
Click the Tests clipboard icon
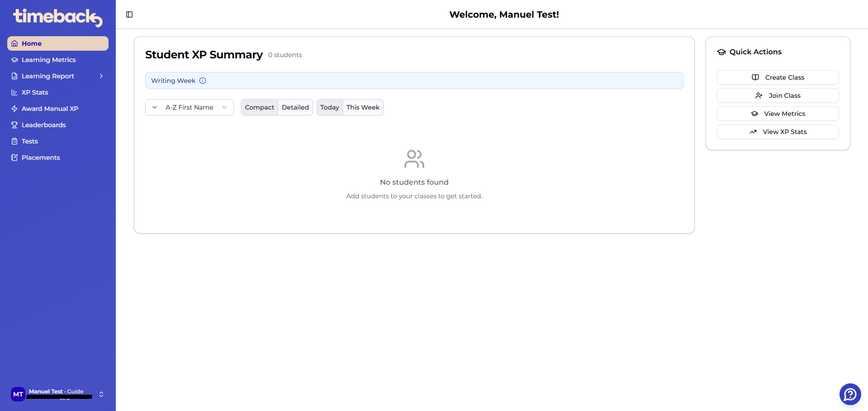pos(14,141)
